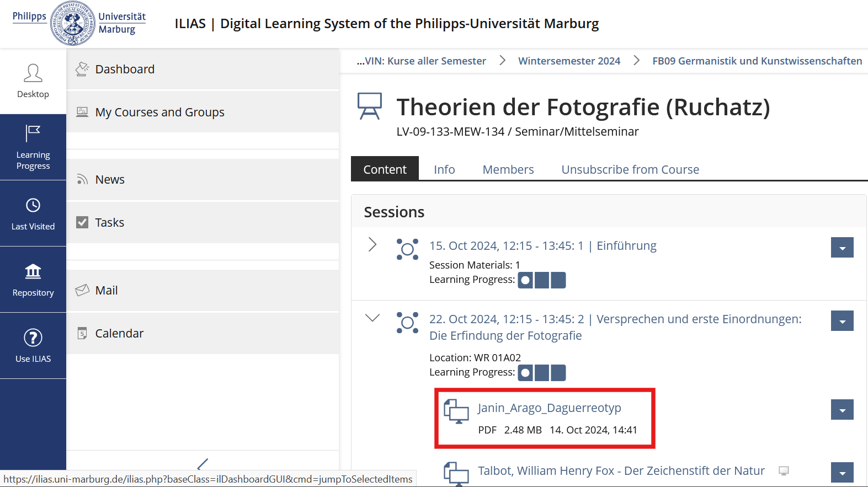Click Unsubscribe from Course
Image resolution: width=868 pixels, height=487 pixels.
click(630, 169)
